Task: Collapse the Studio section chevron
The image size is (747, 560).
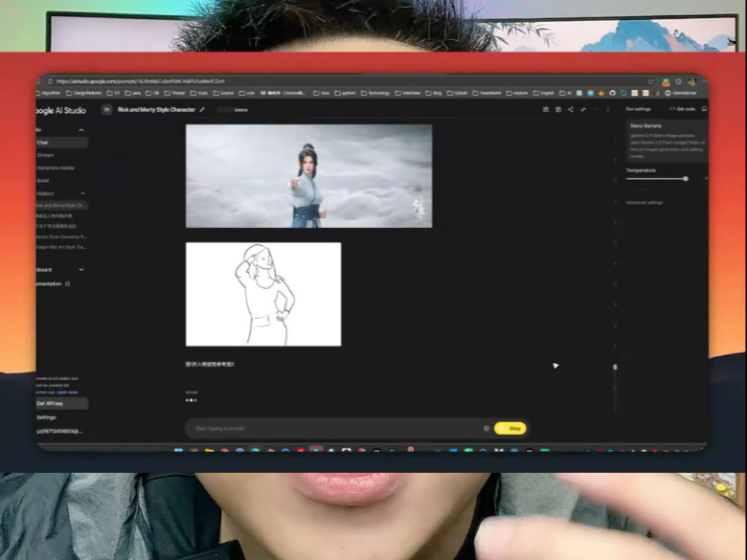Action: pyautogui.click(x=81, y=130)
